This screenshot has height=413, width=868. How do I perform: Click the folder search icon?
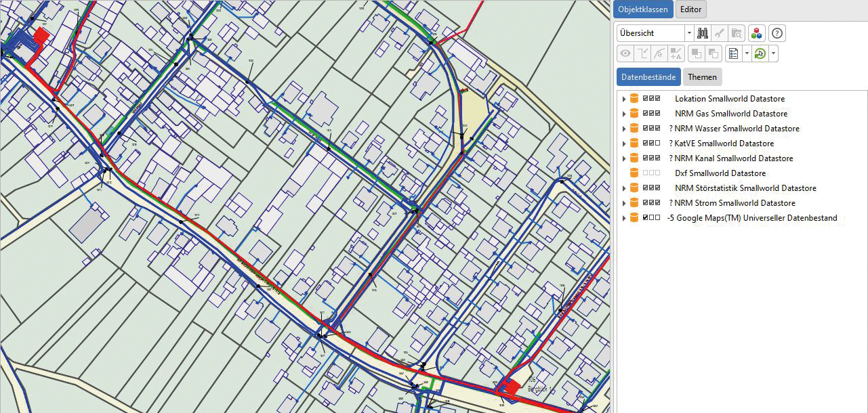pos(737,32)
